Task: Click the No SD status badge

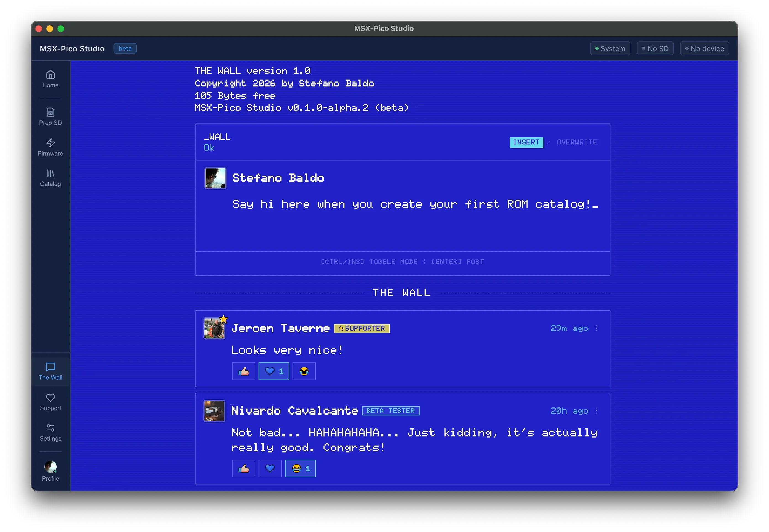Action: point(655,49)
